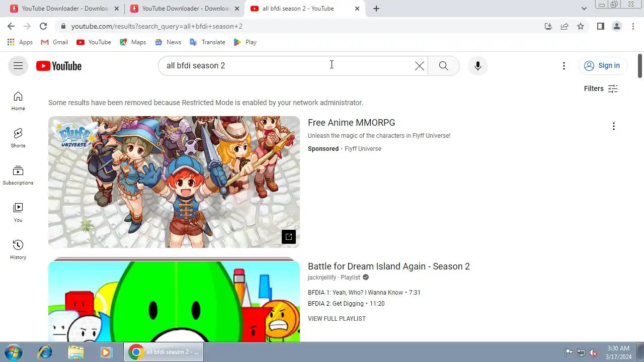Viewport: 644px width, 362px height.
Task: Click the 'Free Anime MMORPG' ad title
Action: (x=351, y=123)
